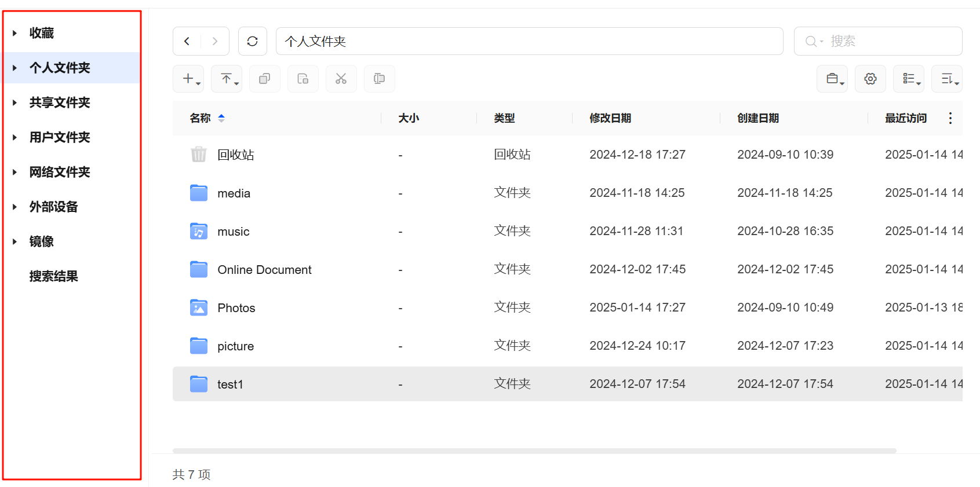The height and width of the screenshot is (487, 980).
Task: Click the music folder icon
Action: [x=199, y=231]
